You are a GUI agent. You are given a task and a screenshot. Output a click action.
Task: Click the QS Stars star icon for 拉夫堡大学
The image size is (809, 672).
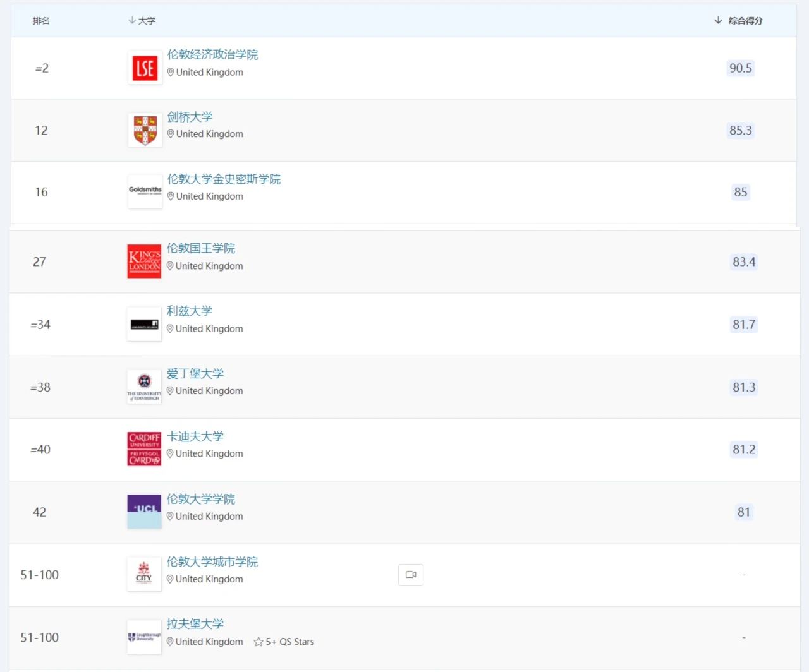click(x=259, y=642)
